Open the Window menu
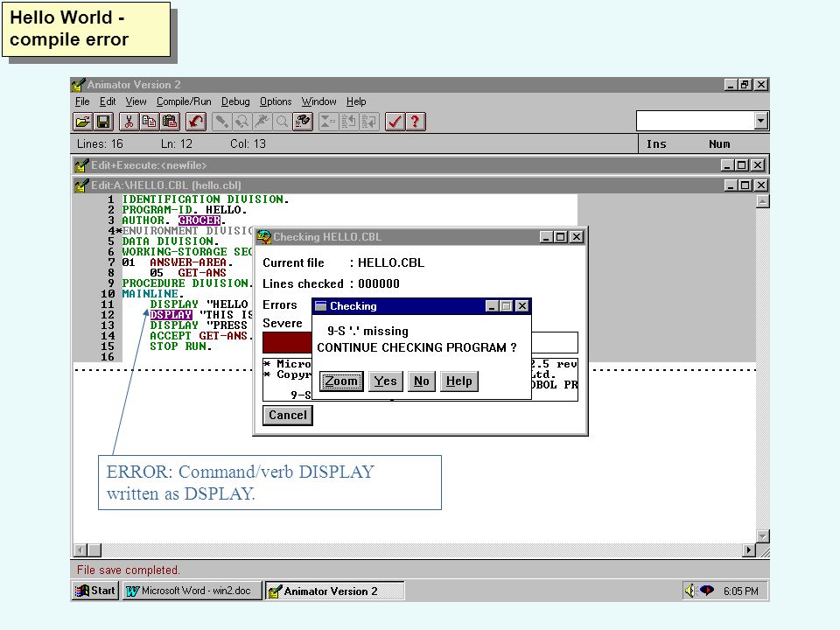Screen dimensions: 840x630 click(x=318, y=101)
